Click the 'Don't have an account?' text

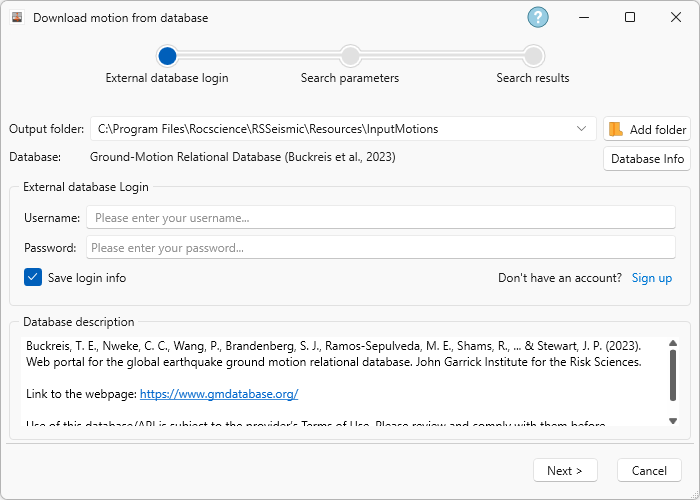tap(560, 278)
